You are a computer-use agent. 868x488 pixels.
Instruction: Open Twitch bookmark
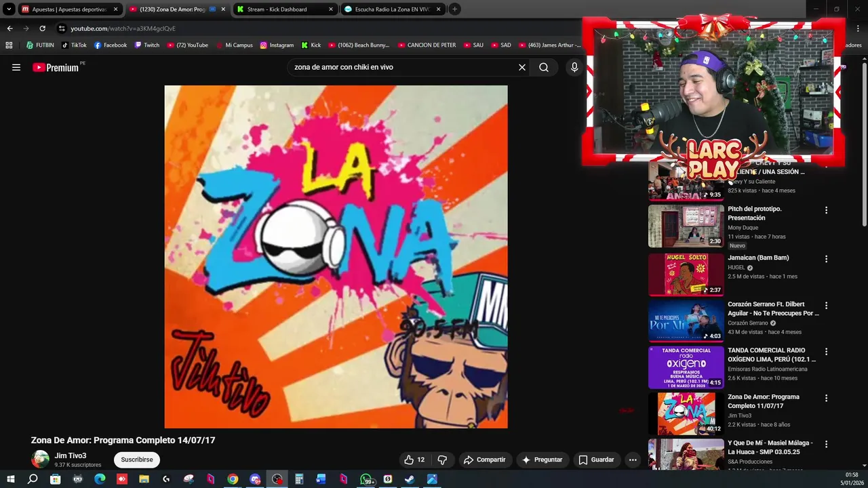[147, 45]
